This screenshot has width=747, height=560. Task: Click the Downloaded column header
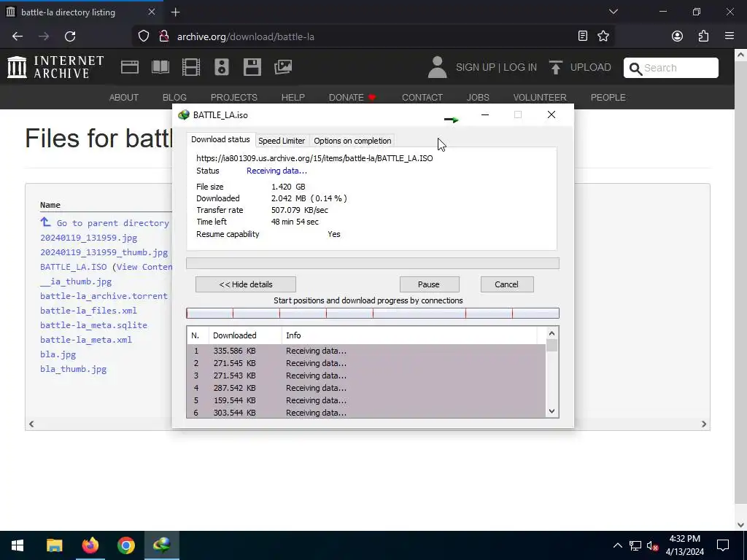coord(245,335)
